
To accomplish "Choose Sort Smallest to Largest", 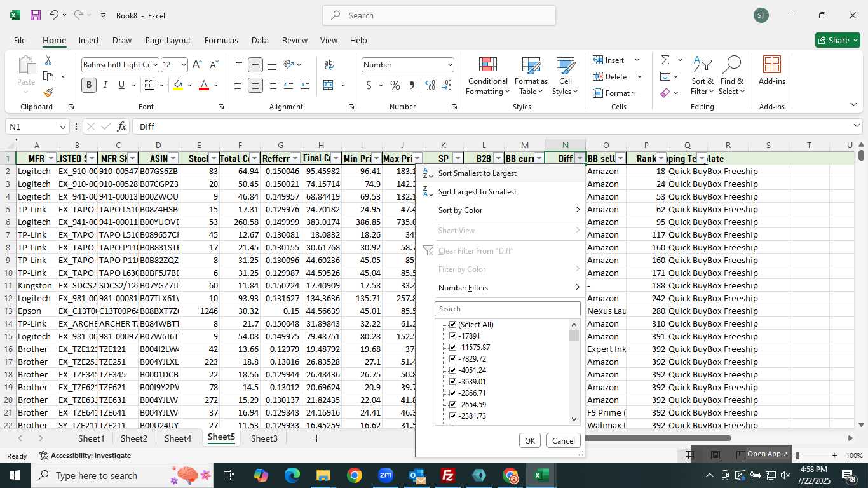I will (500, 173).
